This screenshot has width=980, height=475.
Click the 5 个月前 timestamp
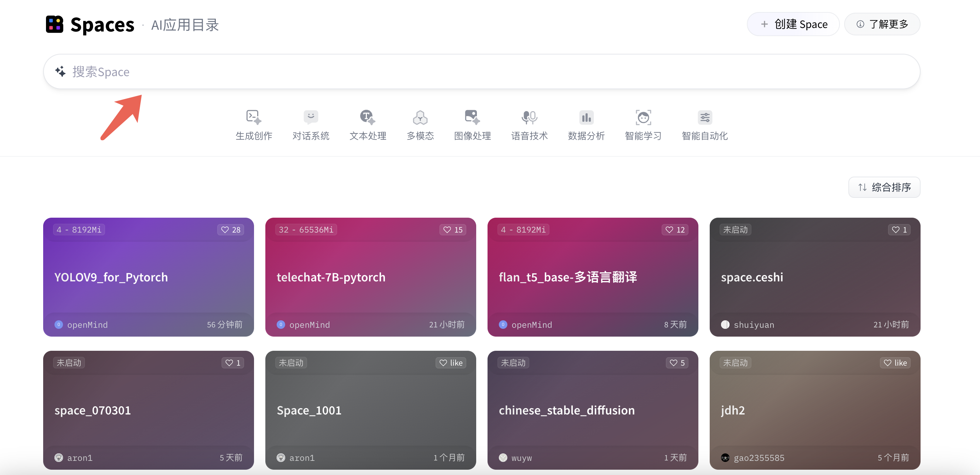click(893, 458)
